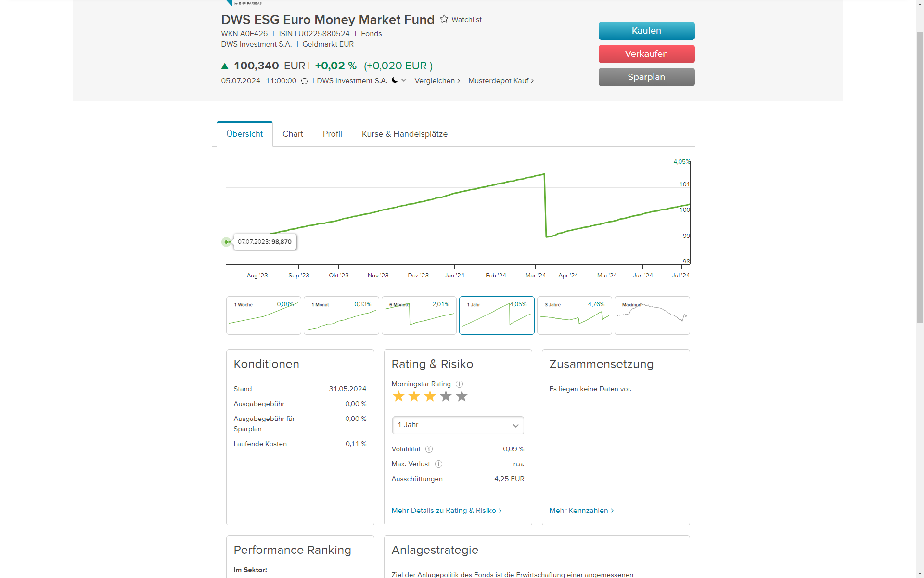
Task: Click the refresh quote icon
Action: [304, 81]
